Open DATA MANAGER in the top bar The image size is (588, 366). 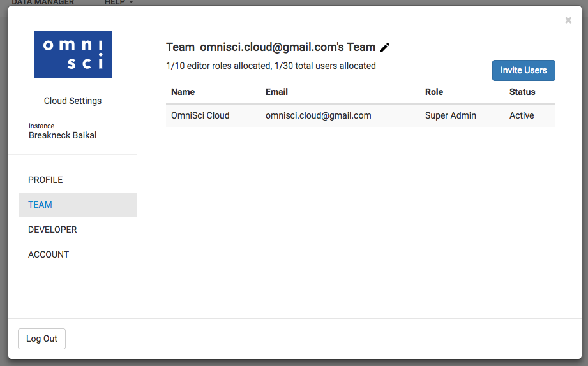pos(43,3)
